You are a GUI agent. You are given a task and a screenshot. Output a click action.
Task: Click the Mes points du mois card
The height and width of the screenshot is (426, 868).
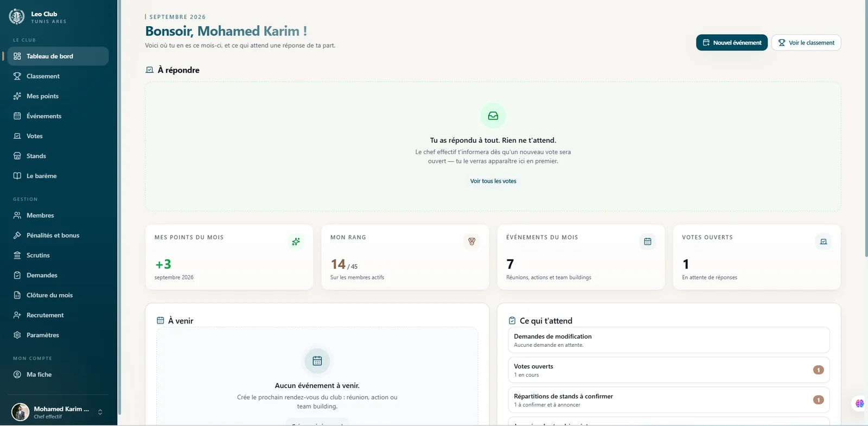click(229, 257)
